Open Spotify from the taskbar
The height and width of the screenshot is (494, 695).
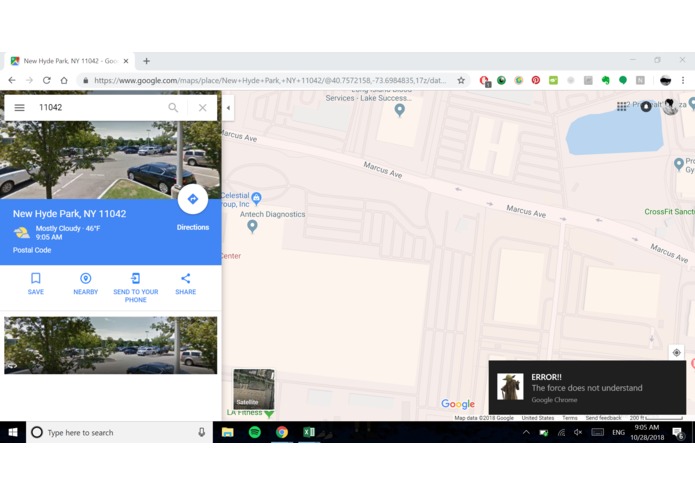[255, 432]
